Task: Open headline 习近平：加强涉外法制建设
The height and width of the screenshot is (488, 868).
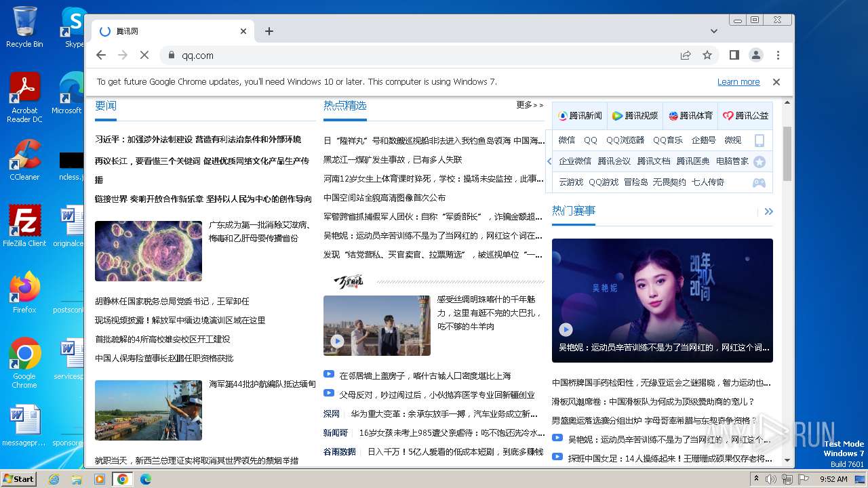Action: coord(198,140)
